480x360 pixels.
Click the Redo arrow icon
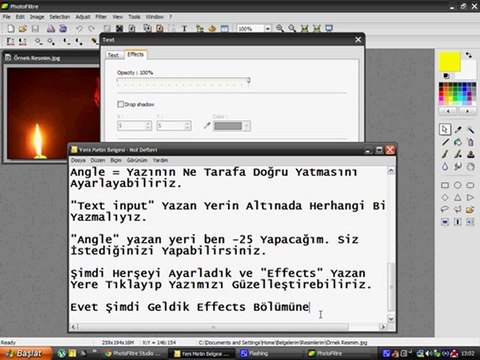pyautogui.click(x=91, y=29)
